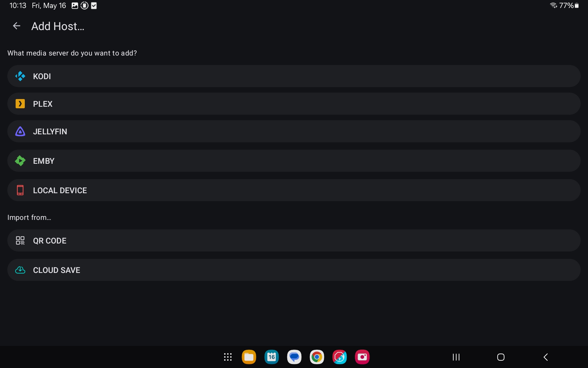Add a JELLYFIN host
588x368 pixels.
point(293,131)
